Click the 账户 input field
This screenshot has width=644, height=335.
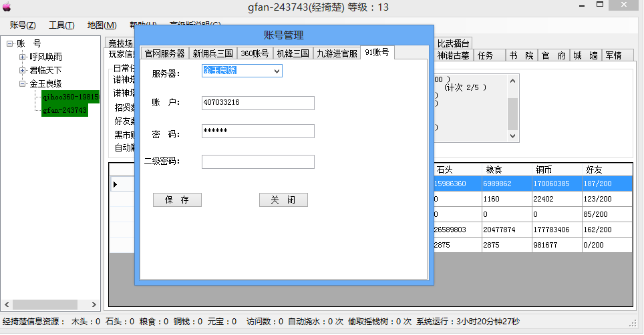tap(258, 103)
